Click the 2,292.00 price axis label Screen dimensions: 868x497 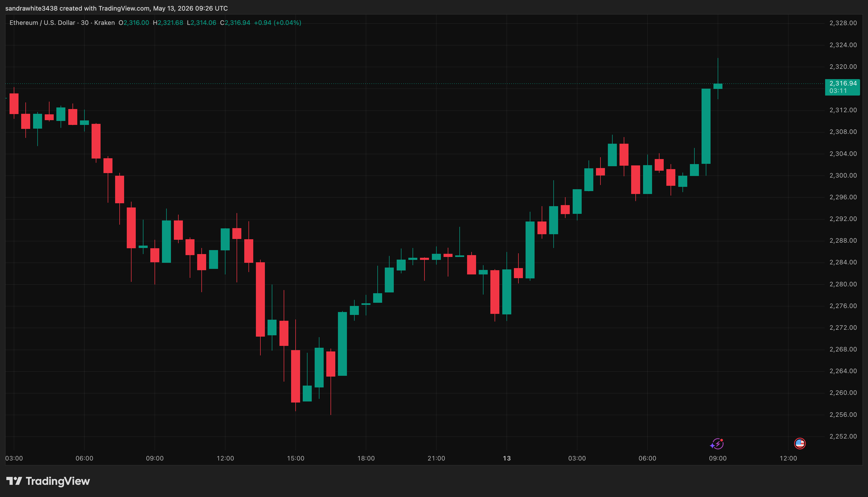pyautogui.click(x=843, y=219)
